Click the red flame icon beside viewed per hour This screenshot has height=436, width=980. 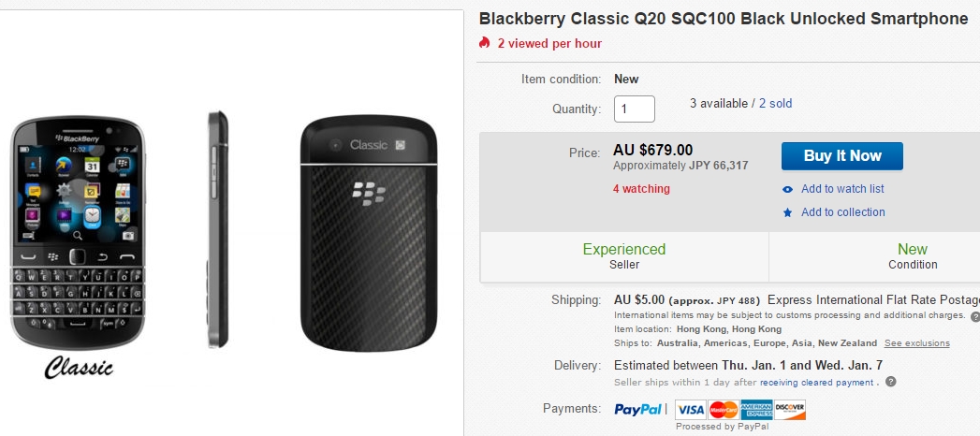(x=484, y=43)
